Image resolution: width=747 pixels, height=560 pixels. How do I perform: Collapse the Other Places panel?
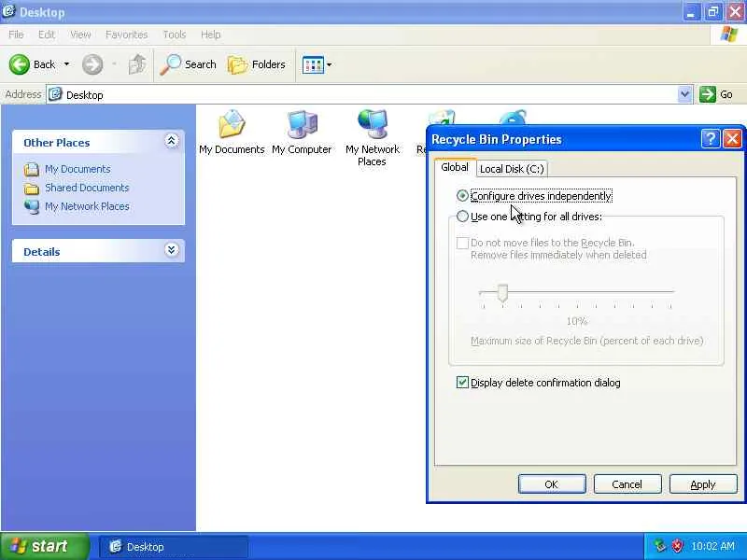pyautogui.click(x=172, y=141)
